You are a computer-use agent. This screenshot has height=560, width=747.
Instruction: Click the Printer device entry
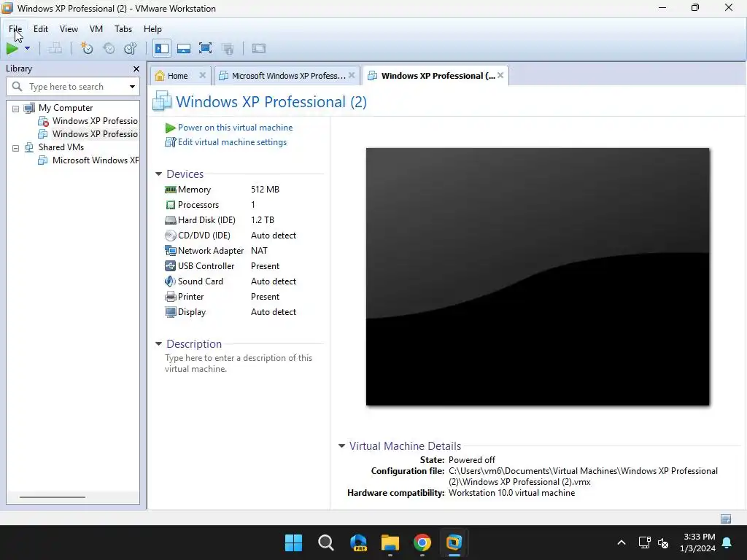[x=190, y=296]
